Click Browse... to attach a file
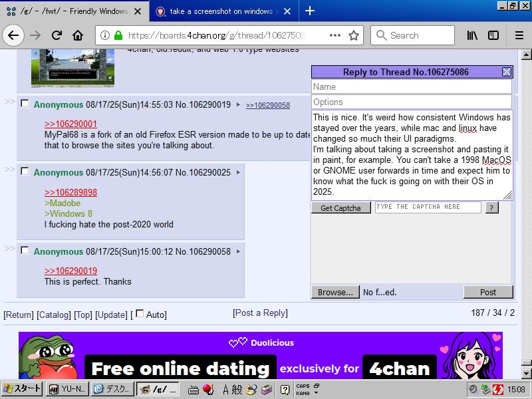 tap(335, 292)
